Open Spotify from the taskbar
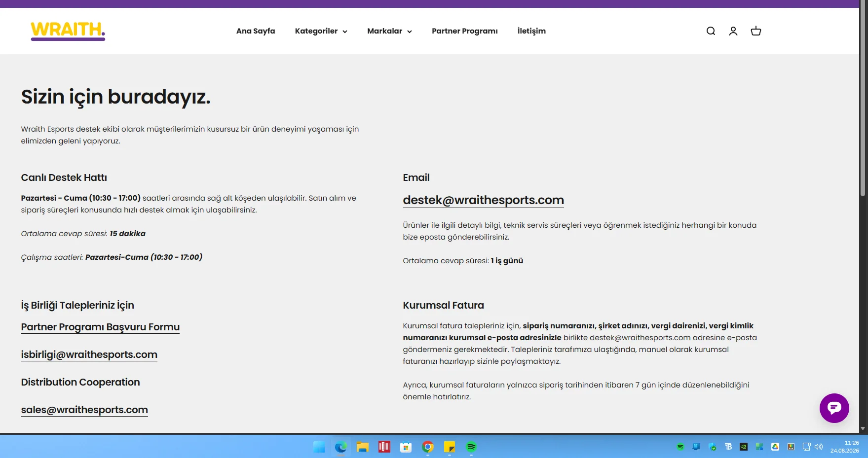Screen dimensions: 868x458 471,447
